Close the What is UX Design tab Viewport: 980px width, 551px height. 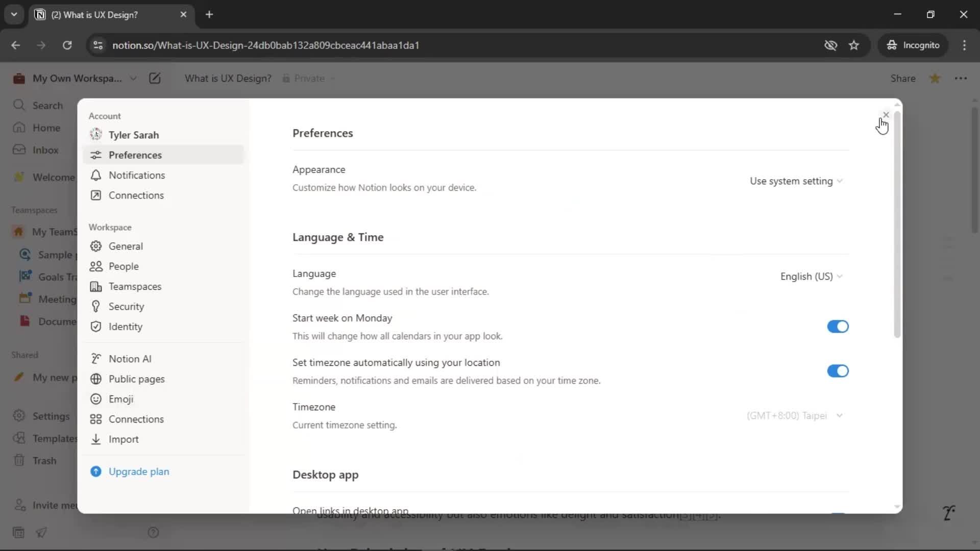(183, 14)
